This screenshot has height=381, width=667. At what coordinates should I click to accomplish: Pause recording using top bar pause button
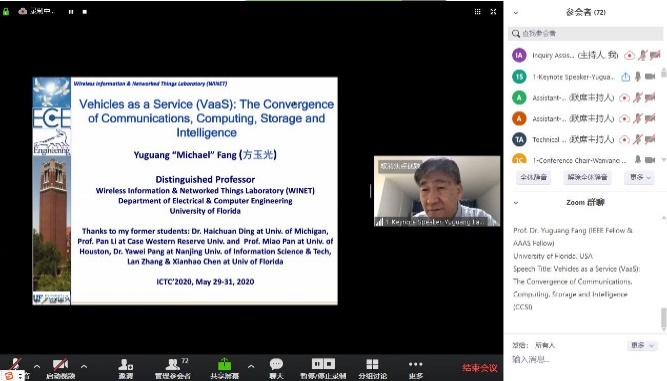click(71, 12)
